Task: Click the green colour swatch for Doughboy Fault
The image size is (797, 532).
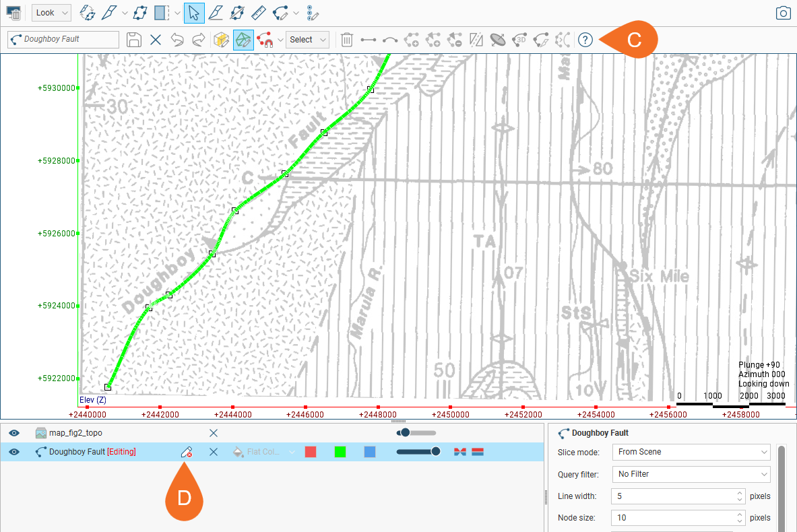Action: (340, 452)
